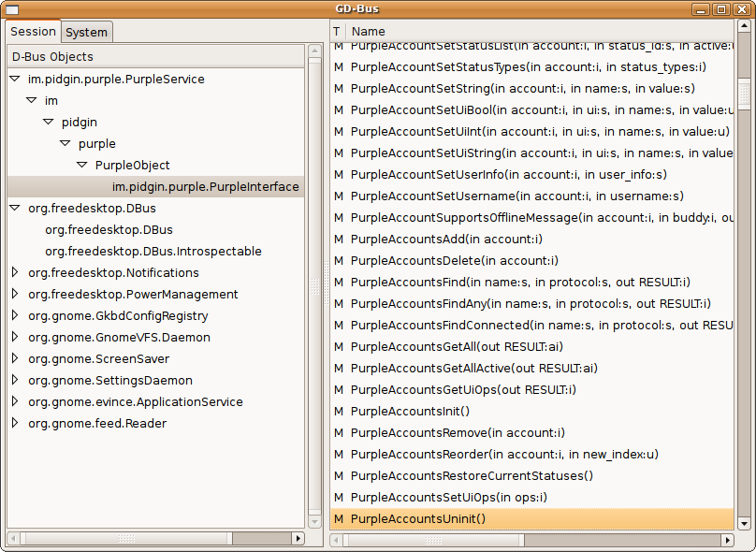756x552 pixels.
Task: Select PurpleAccountSupportsOfflineMessage method
Action: (531, 217)
